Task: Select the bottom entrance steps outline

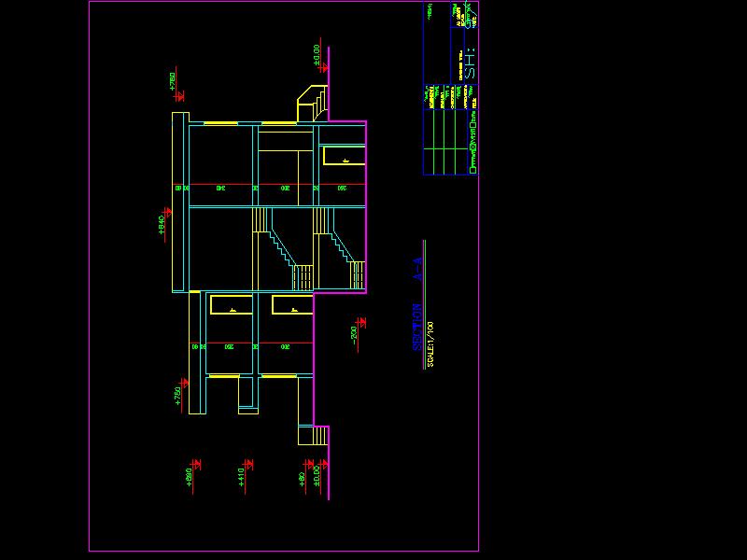Action: [x=313, y=435]
